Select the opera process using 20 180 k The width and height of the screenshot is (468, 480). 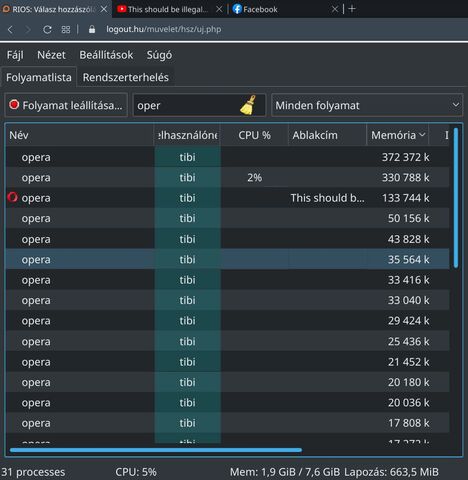pos(227,382)
